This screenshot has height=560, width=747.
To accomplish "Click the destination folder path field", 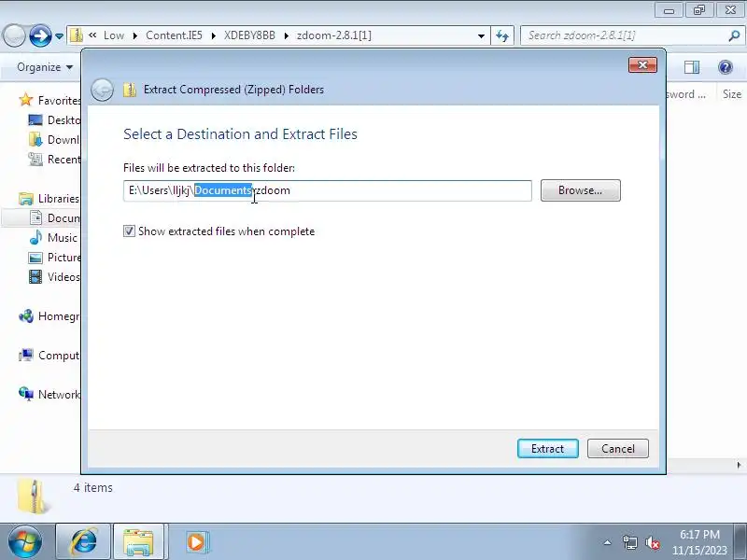I will pyautogui.click(x=328, y=190).
